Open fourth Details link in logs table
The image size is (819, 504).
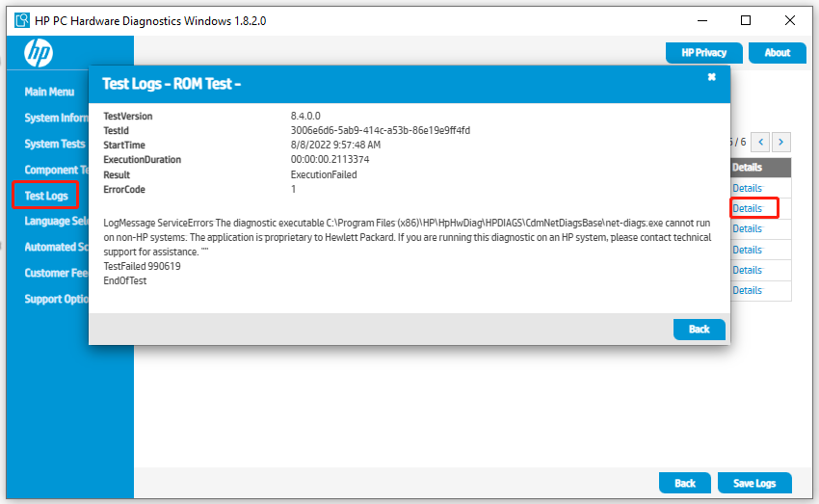(747, 250)
